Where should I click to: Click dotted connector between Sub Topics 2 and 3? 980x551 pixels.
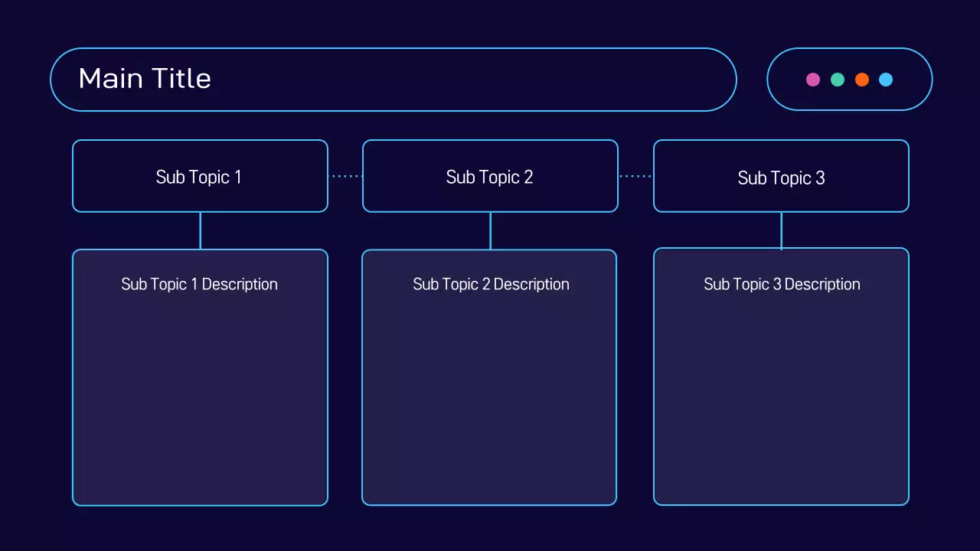635,176
